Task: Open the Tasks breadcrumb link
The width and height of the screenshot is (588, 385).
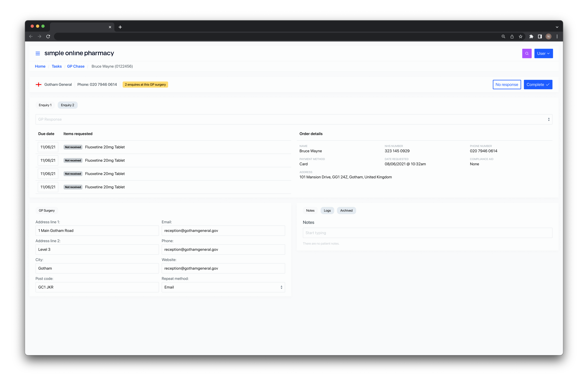Action: (x=57, y=66)
